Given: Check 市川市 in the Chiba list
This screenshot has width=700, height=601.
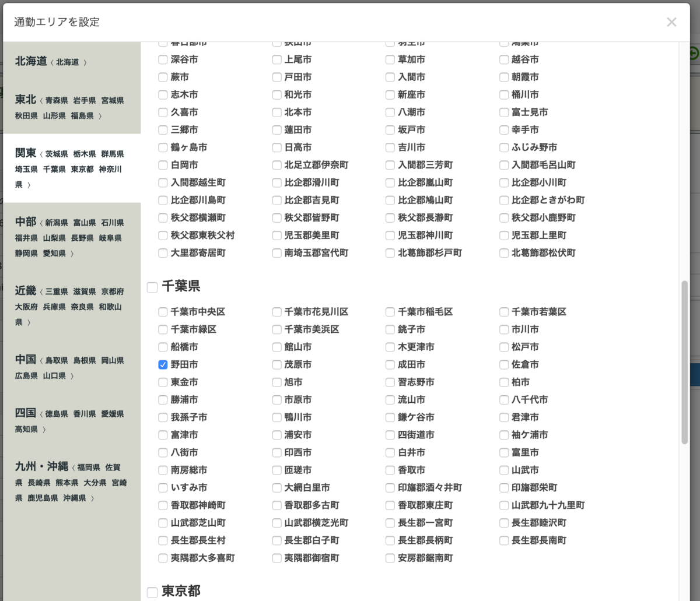Looking at the screenshot, I should (x=503, y=329).
